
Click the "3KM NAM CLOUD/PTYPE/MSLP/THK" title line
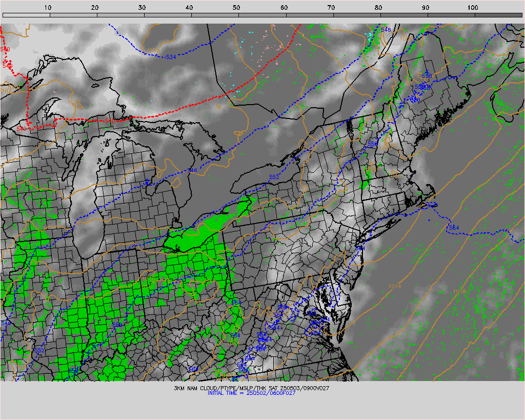(x=251, y=388)
